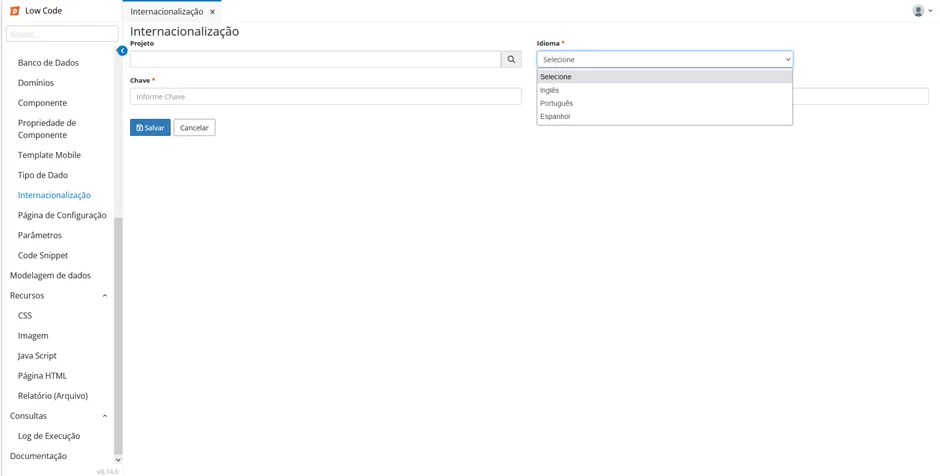Choose the Selecione option in the list
This screenshot has width=940, height=476.
point(665,77)
